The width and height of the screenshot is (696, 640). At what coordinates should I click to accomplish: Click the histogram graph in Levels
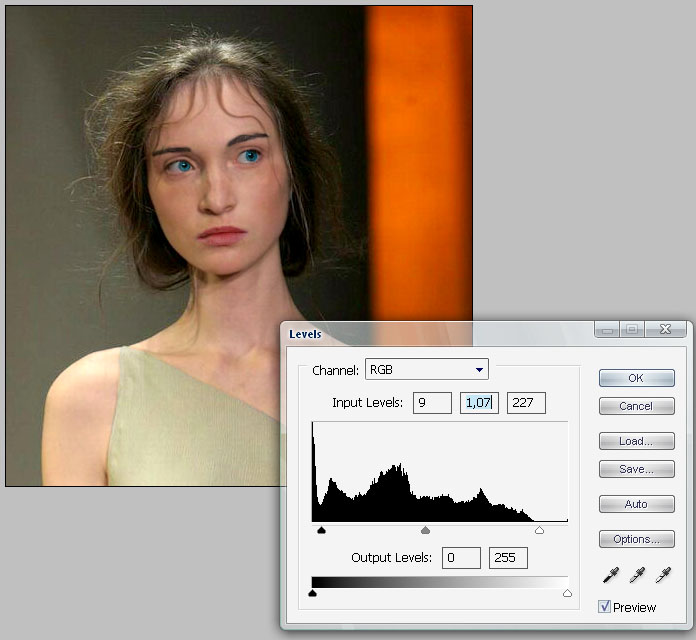(440, 472)
